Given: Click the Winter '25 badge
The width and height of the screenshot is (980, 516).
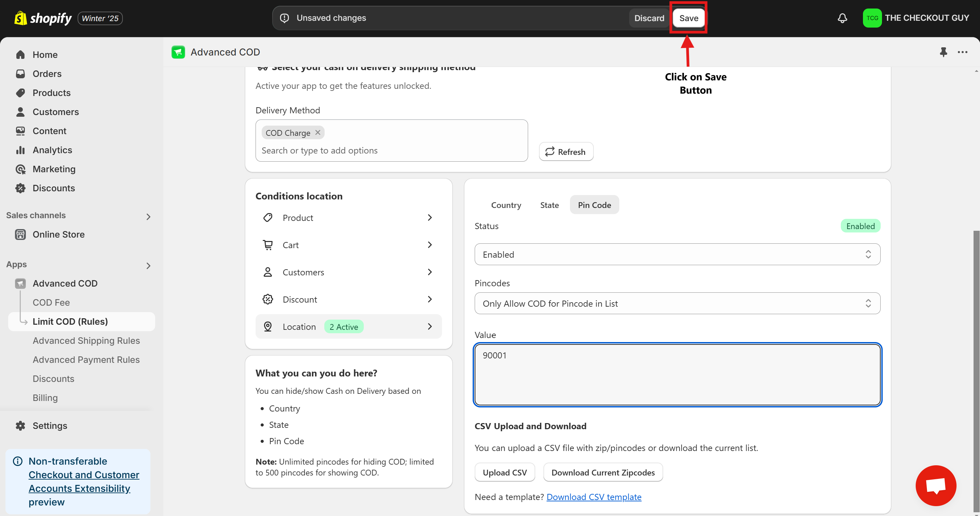Looking at the screenshot, I should click(x=100, y=18).
